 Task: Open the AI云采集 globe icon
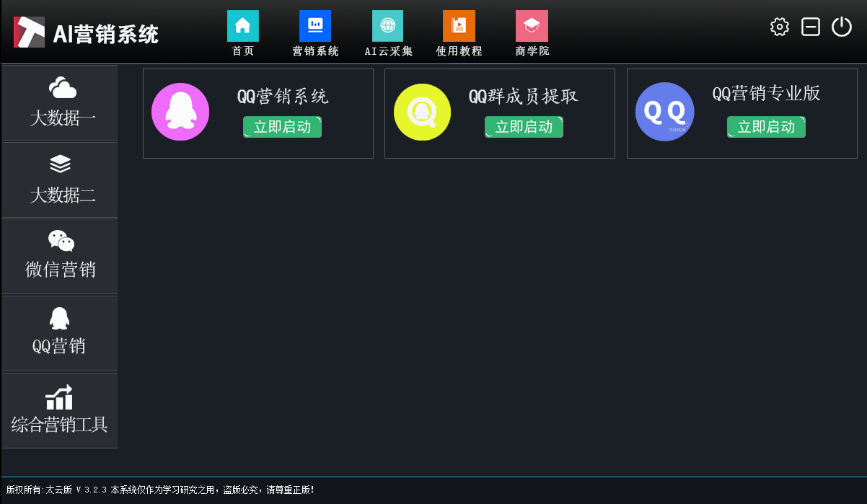tap(387, 26)
